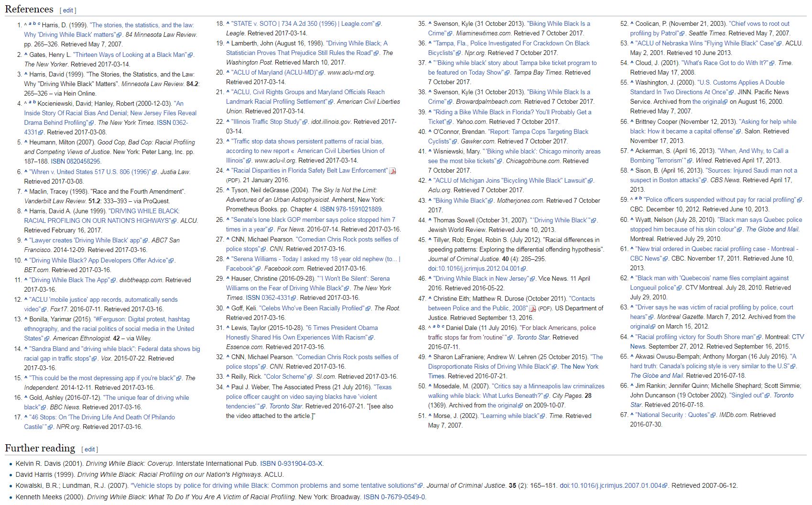
Task: Open 'Asking for help while black' link
Action: [713, 127]
